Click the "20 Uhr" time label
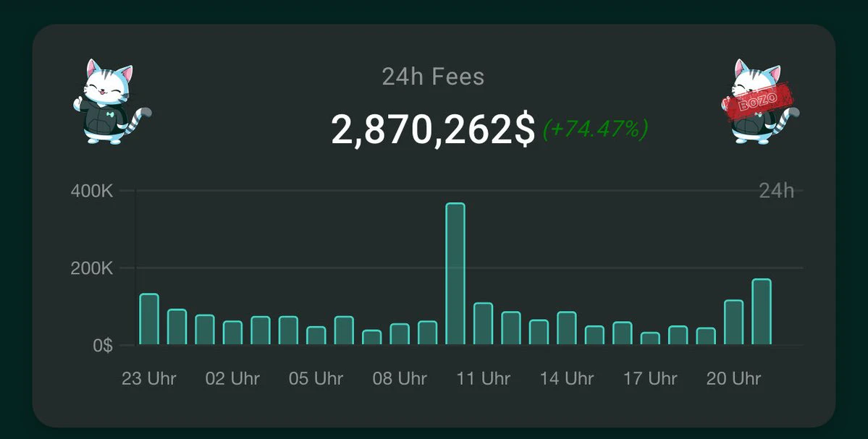 [x=734, y=379]
